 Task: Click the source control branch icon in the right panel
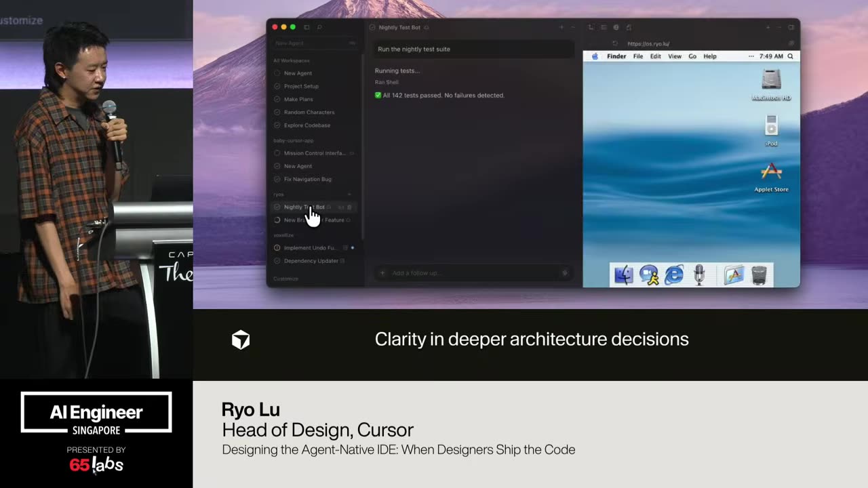tap(591, 27)
